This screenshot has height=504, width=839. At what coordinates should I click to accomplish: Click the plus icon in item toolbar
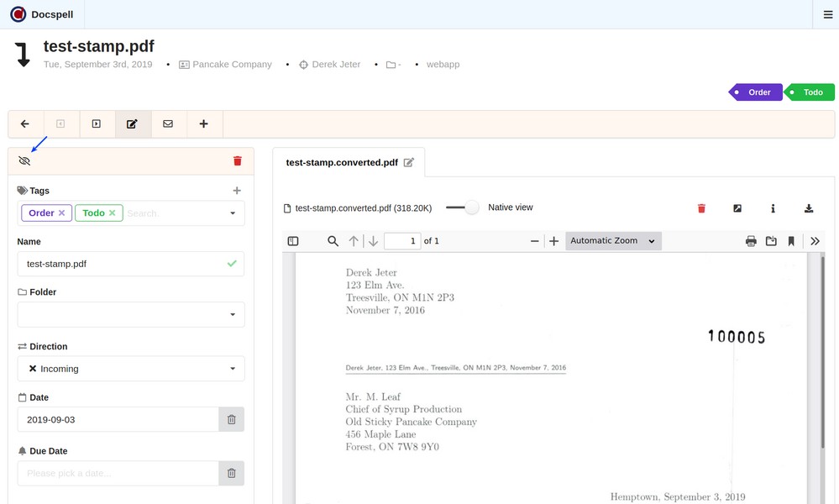click(x=203, y=124)
